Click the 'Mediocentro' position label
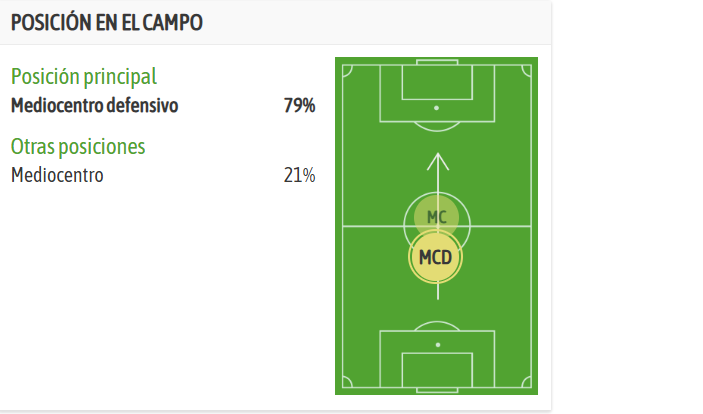Viewport: 703px width, 414px height. coord(57,175)
